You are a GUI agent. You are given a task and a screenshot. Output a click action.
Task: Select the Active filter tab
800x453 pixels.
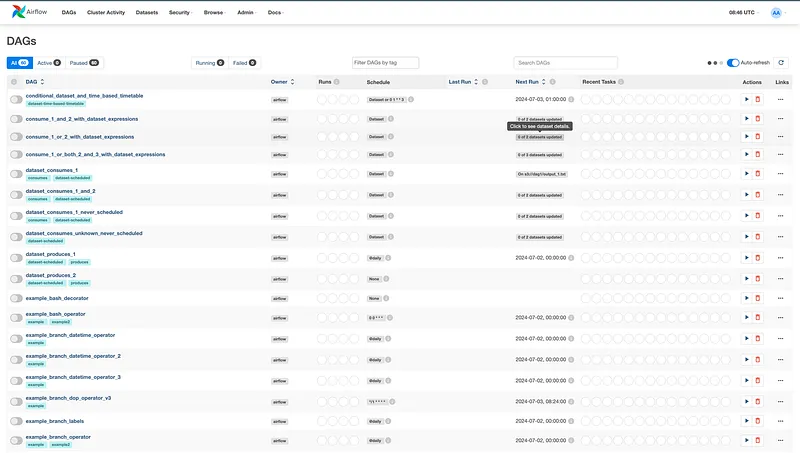[x=49, y=63]
